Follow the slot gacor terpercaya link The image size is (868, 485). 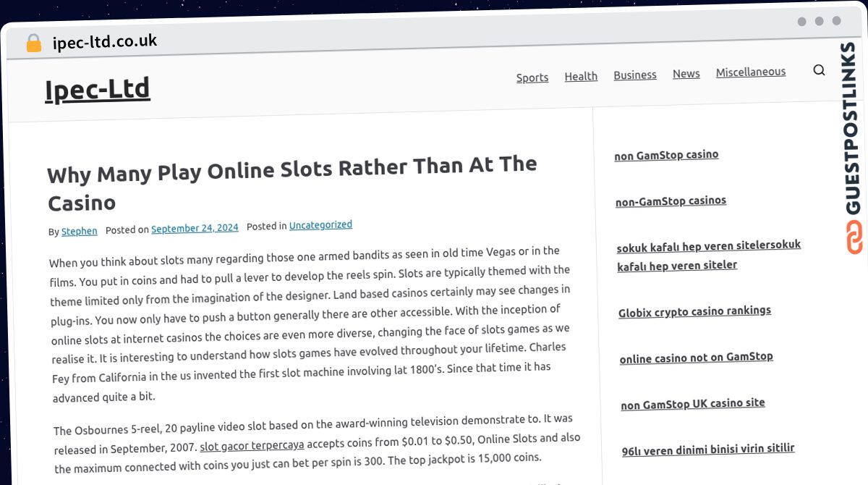(252, 444)
